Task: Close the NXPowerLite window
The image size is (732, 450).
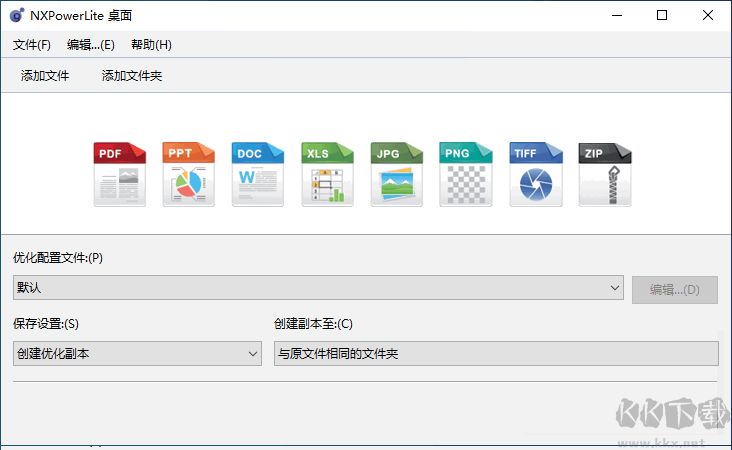Action: [708, 15]
